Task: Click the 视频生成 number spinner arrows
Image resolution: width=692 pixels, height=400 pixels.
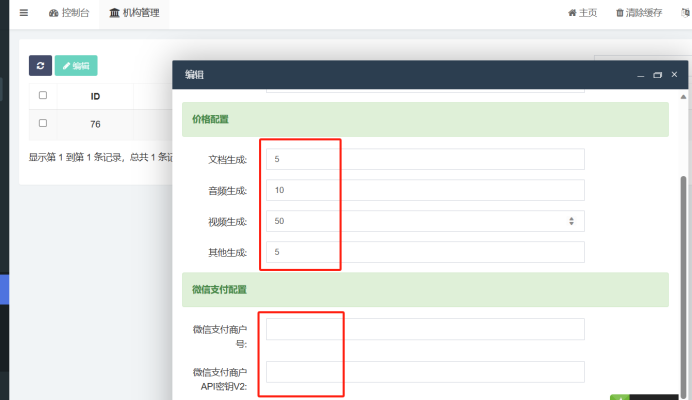Action: [572, 221]
